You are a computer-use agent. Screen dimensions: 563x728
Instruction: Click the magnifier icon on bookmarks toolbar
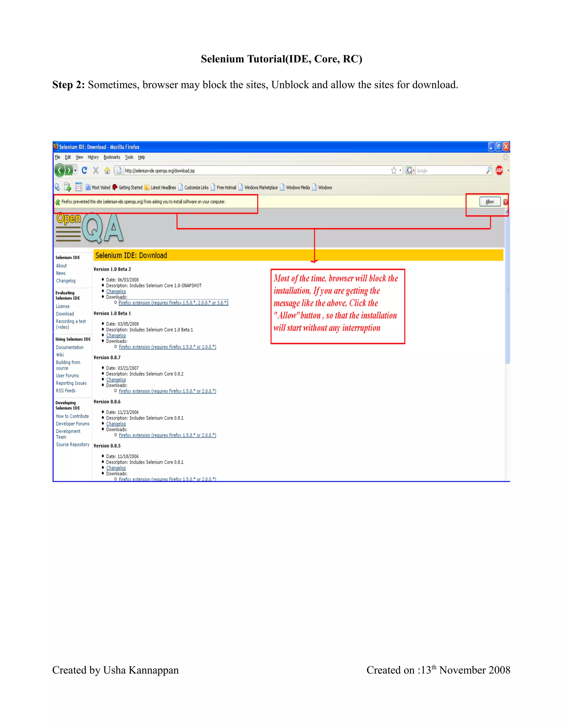(x=57, y=187)
